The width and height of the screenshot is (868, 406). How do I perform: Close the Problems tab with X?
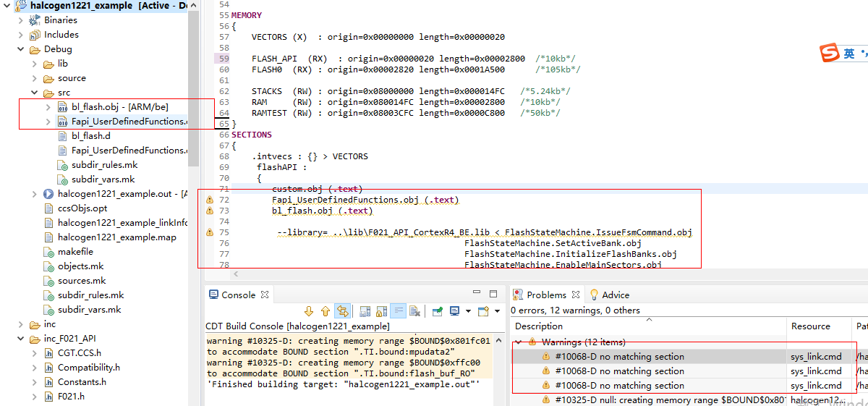(x=576, y=295)
